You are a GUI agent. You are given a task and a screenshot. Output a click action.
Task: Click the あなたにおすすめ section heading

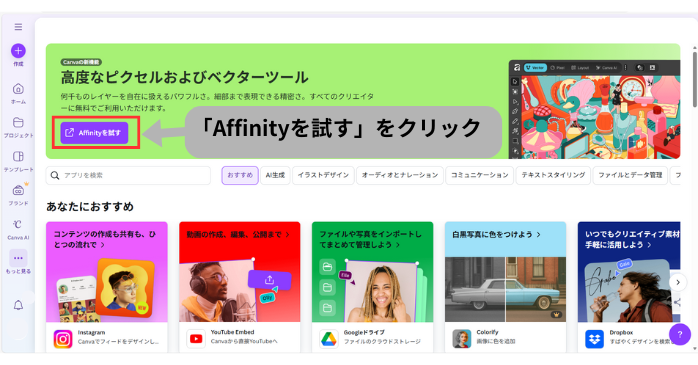click(90, 207)
